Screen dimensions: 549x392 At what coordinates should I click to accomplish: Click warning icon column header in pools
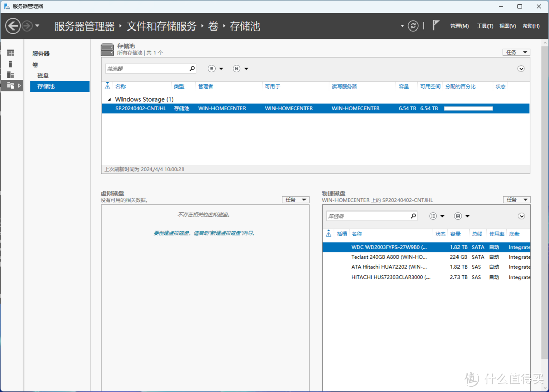coord(107,86)
